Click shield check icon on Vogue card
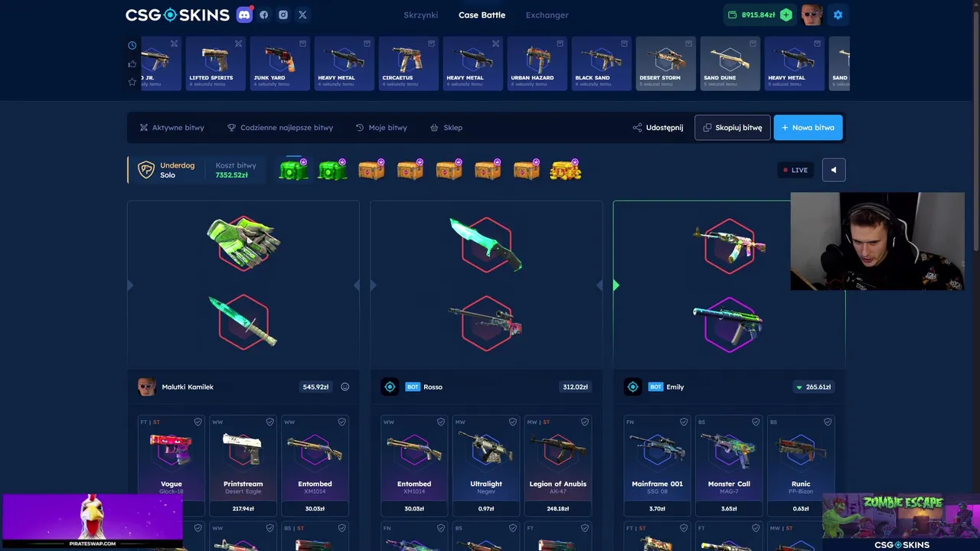Image resolution: width=980 pixels, height=551 pixels. coord(198,422)
